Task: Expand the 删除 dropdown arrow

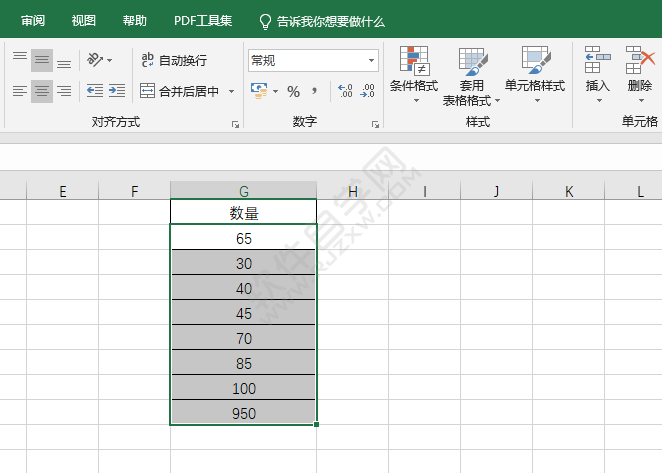Action: pos(641,101)
